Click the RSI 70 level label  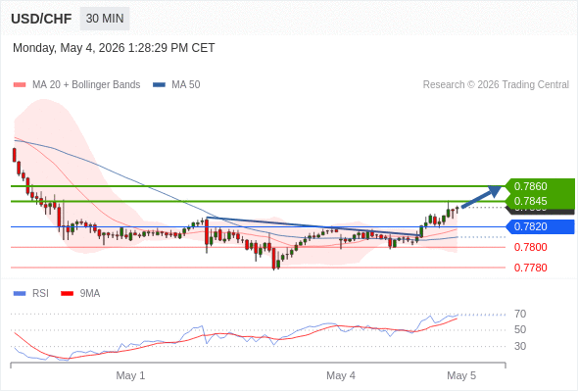point(520,315)
